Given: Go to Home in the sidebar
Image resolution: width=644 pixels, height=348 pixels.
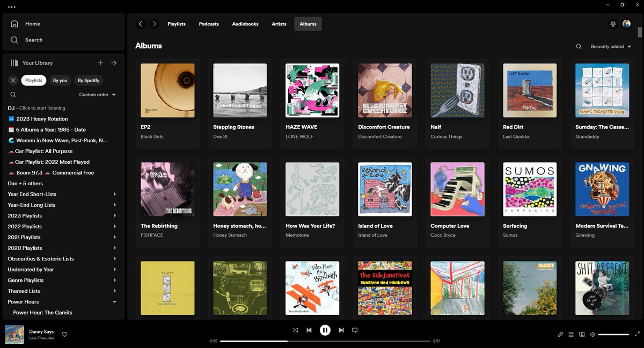Looking at the screenshot, I should click(26, 24).
